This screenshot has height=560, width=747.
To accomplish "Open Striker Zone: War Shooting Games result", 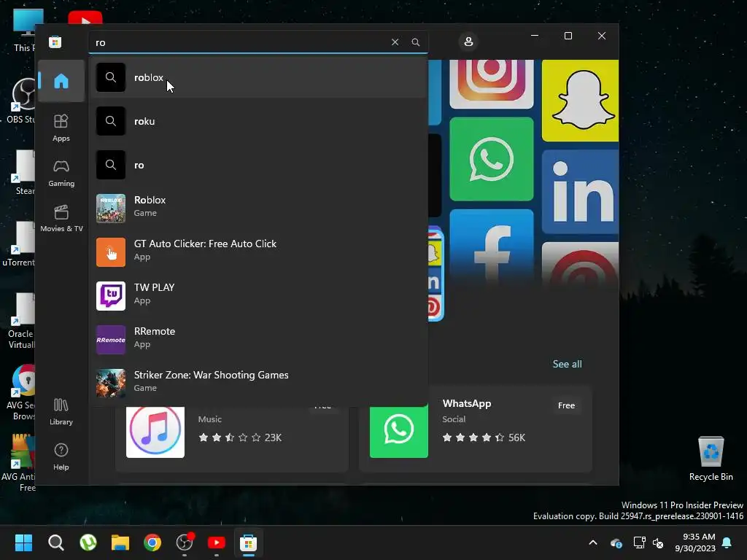I will tap(259, 383).
